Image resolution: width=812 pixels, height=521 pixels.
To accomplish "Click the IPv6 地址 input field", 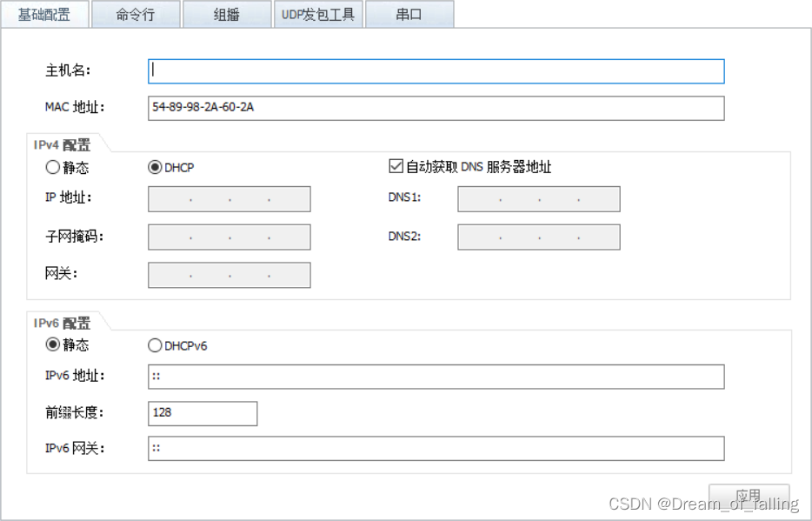I will coord(436,377).
